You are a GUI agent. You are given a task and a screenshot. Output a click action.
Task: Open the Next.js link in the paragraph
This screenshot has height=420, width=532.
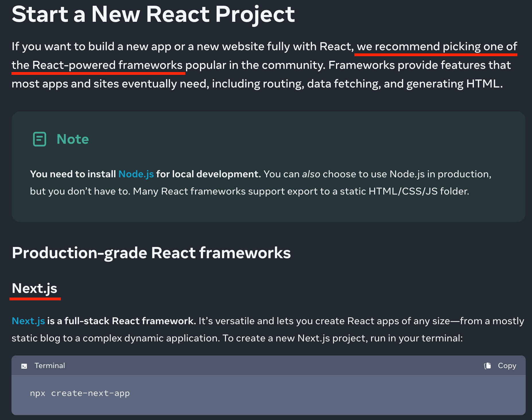click(x=28, y=321)
